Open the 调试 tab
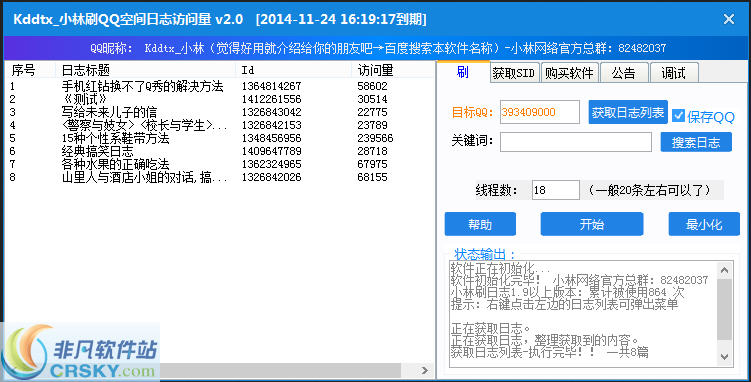751x382 pixels. pos(673,73)
